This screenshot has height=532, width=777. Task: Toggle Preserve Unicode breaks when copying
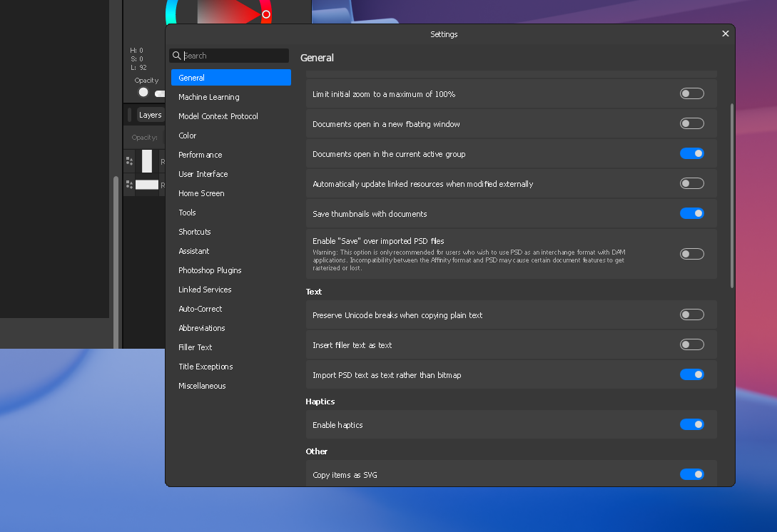(x=692, y=315)
